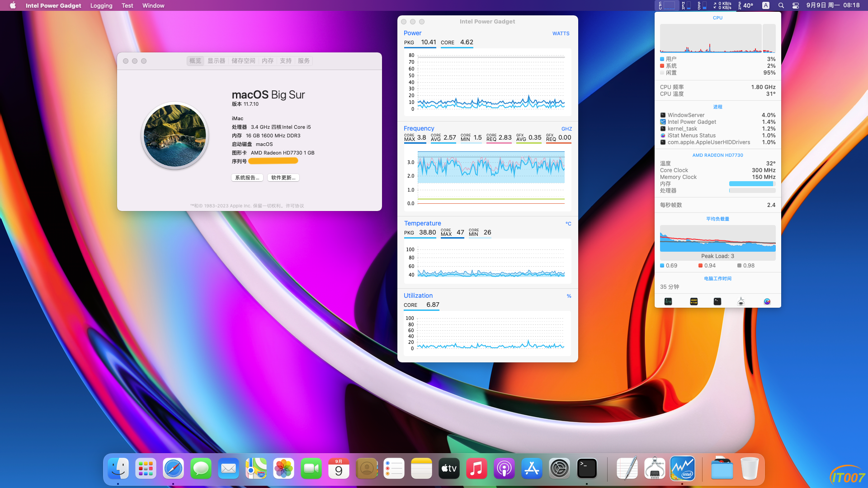Click the date and time in menu bar
This screenshot has height=488, width=868.
(x=833, y=5)
